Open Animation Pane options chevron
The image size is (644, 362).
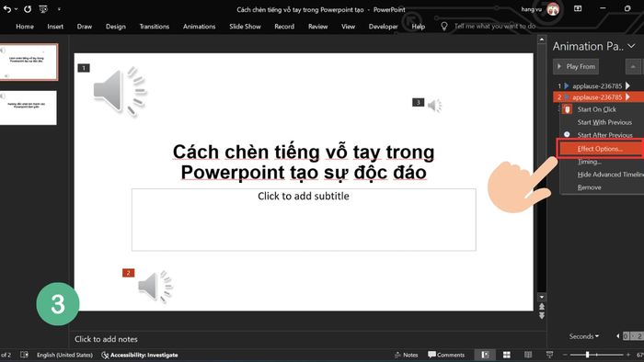(632, 46)
